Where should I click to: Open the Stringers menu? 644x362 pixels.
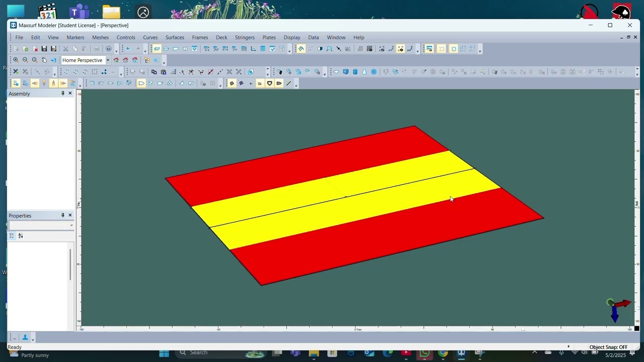[245, 37]
